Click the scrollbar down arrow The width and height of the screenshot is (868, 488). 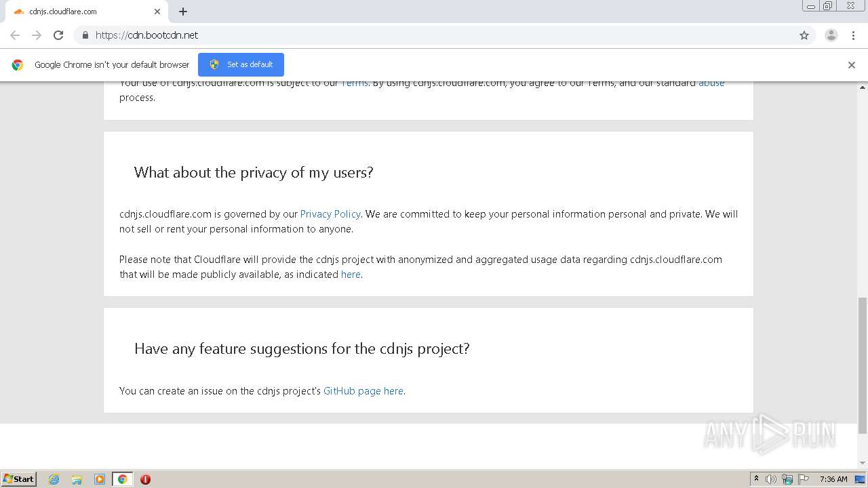coord(863,464)
